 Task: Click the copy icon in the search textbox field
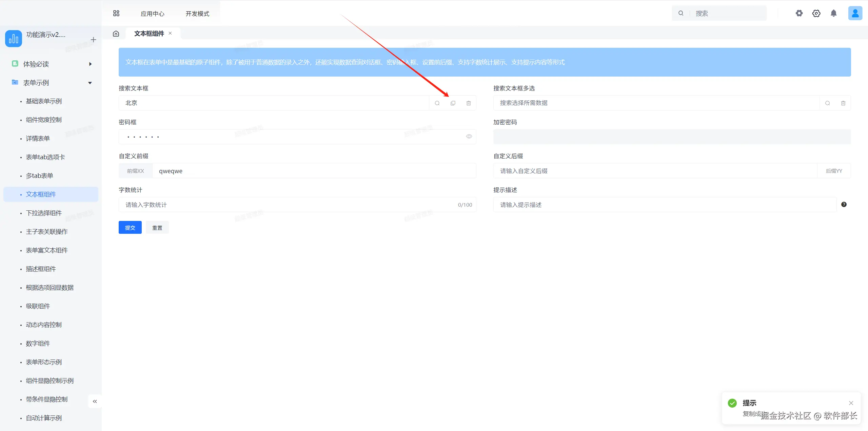(453, 103)
